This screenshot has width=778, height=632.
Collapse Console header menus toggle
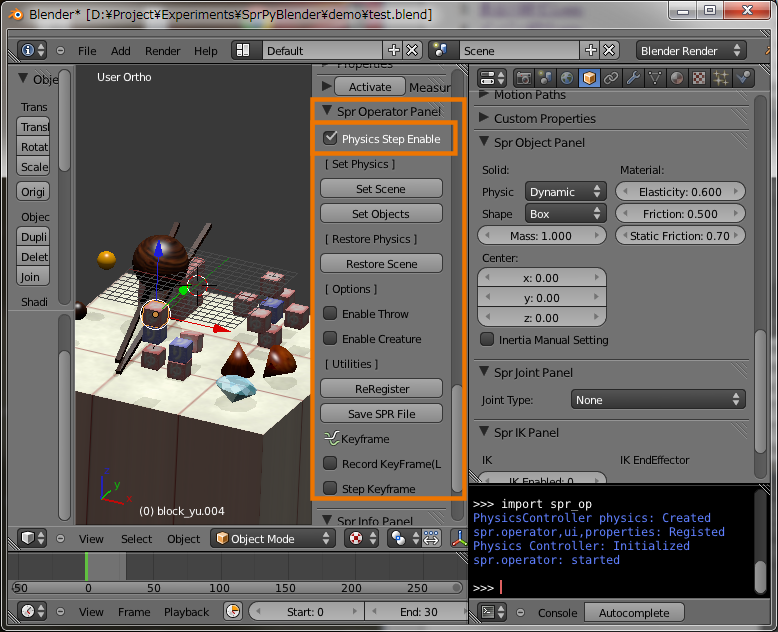coord(520,612)
